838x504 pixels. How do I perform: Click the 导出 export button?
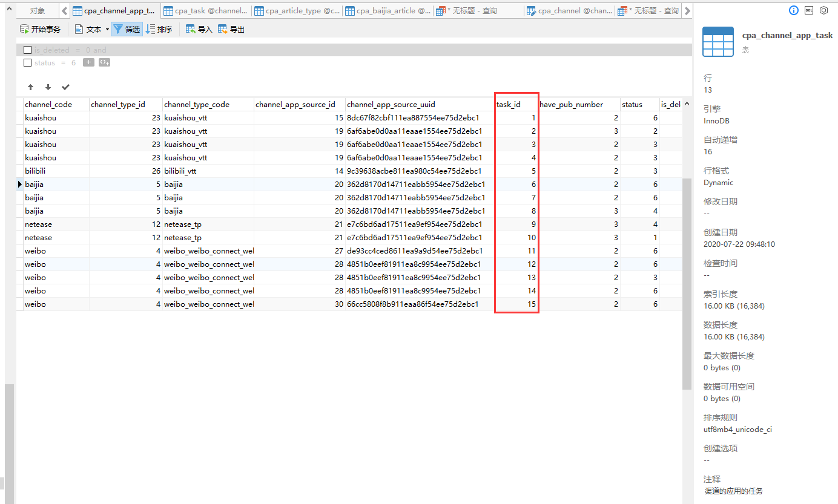click(231, 29)
